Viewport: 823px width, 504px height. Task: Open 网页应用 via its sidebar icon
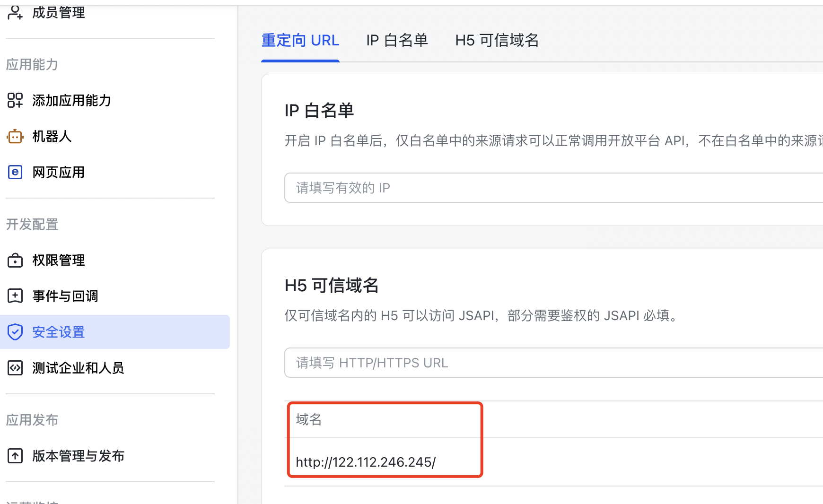click(x=15, y=172)
